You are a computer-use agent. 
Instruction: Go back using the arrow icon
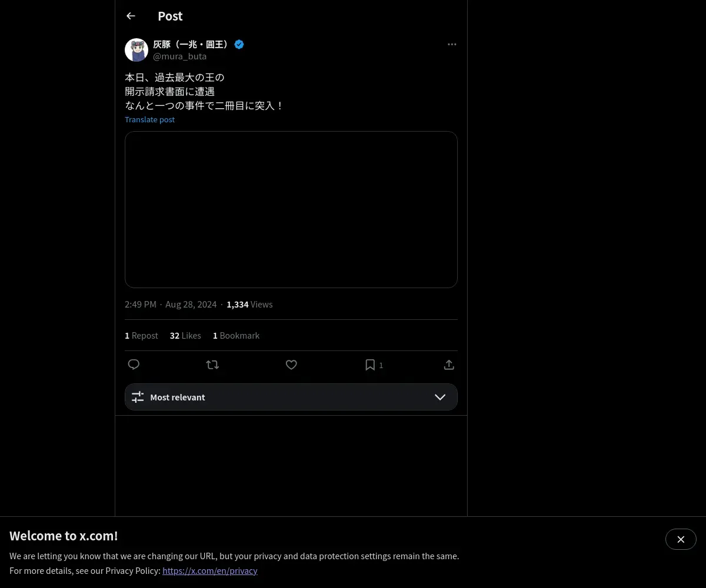(x=131, y=16)
